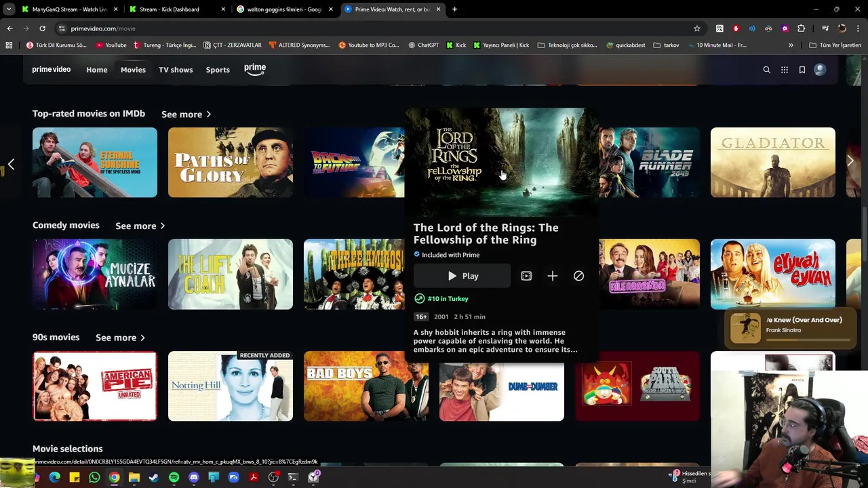Open the Notting Hill thumbnail
The image size is (868, 488).
pyautogui.click(x=231, y=386)
